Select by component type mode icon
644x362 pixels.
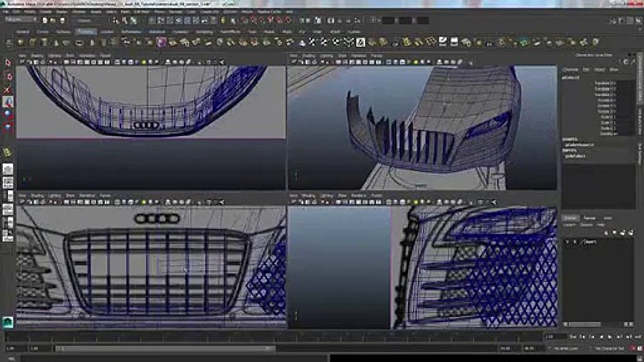[x=134, y=21]
